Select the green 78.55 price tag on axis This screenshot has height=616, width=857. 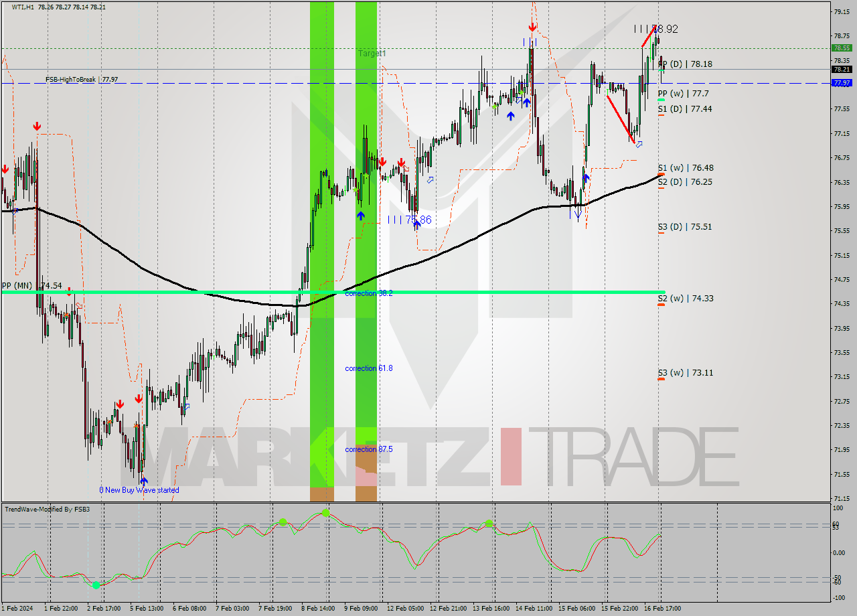tap(841, 48)
